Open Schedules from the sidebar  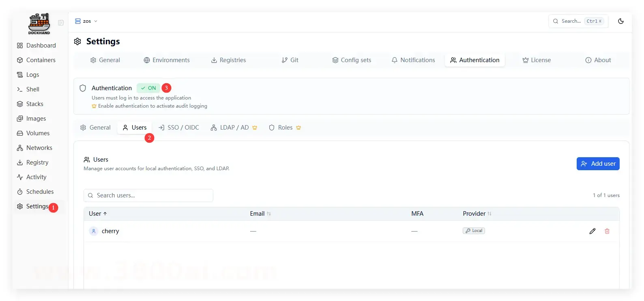click(40, 192)
